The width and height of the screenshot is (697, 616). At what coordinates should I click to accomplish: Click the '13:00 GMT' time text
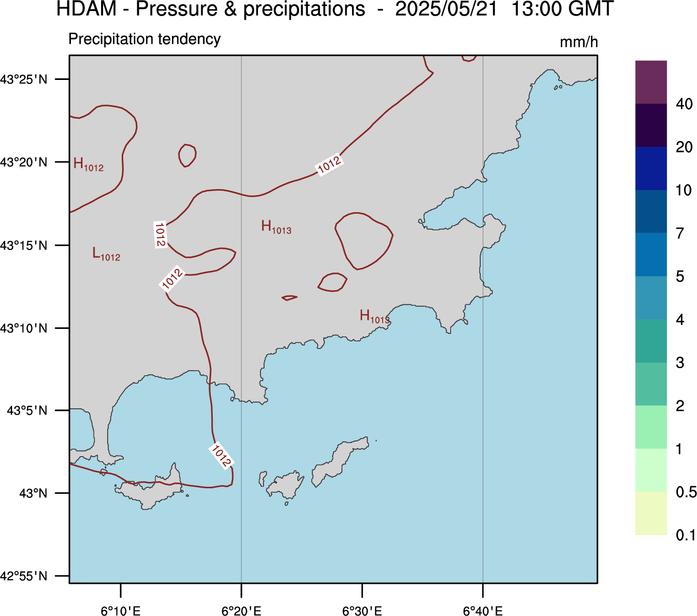pos(563,9)
